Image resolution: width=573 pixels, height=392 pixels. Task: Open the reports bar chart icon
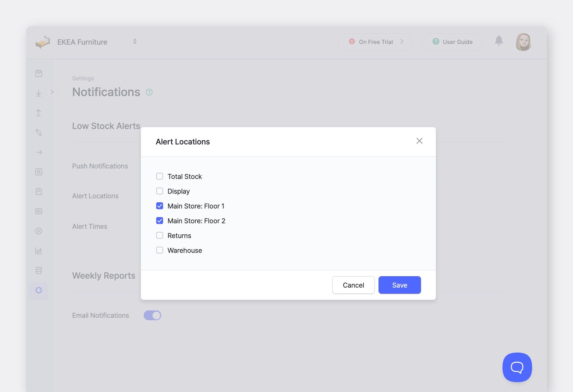39,251
